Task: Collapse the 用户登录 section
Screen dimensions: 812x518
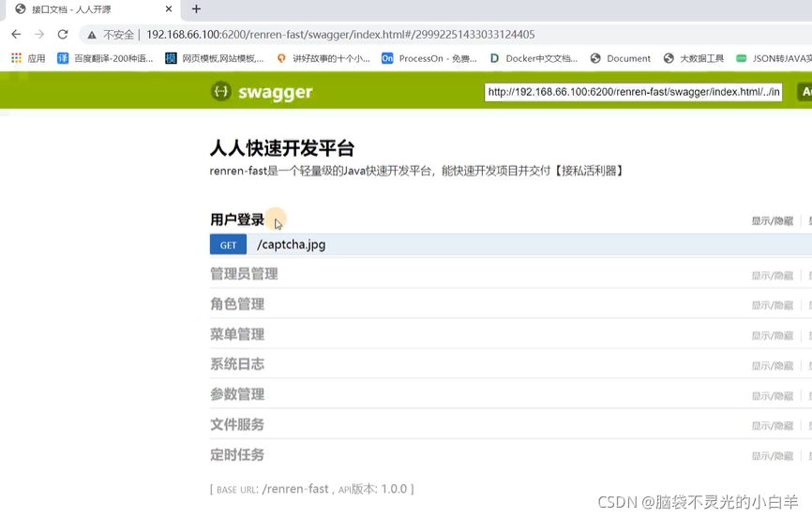Action: point(237,220)
